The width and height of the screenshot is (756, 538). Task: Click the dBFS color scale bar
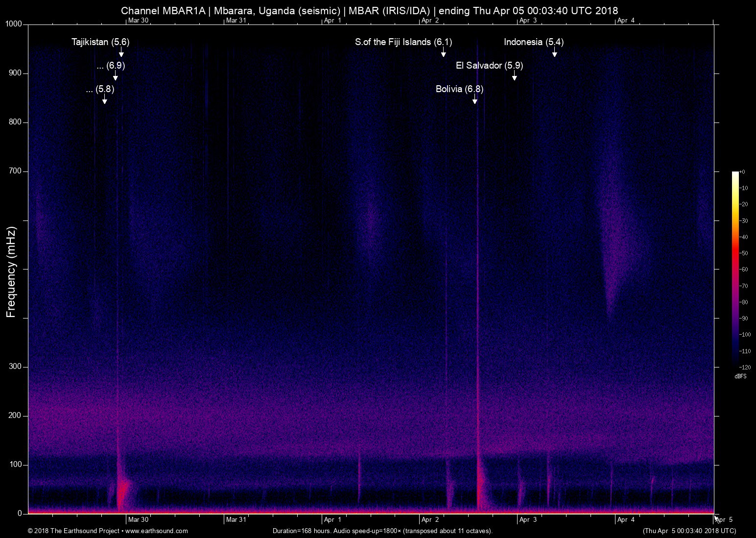[735, 269]
